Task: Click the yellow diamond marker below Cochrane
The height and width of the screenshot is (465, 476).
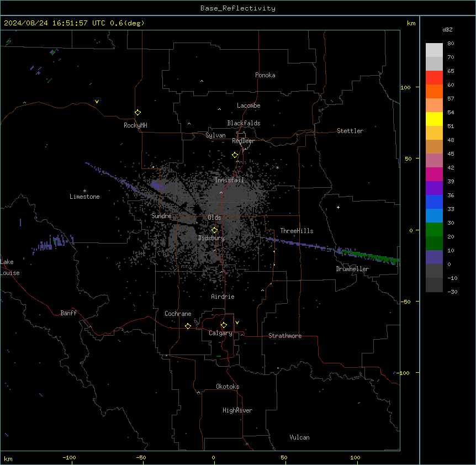Action: point(188,326)
